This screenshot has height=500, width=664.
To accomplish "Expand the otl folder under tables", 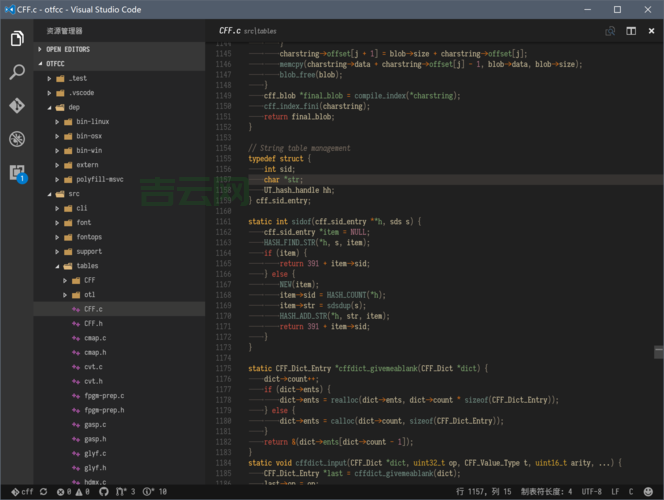I will click(89, 295).
